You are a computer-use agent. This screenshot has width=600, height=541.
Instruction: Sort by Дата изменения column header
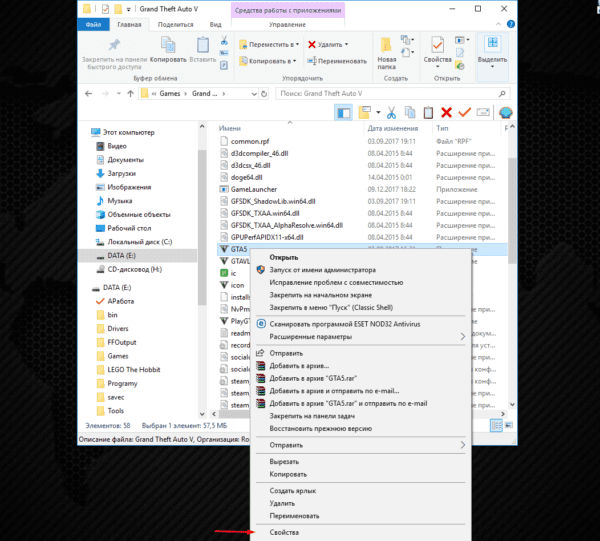[393, 129]
